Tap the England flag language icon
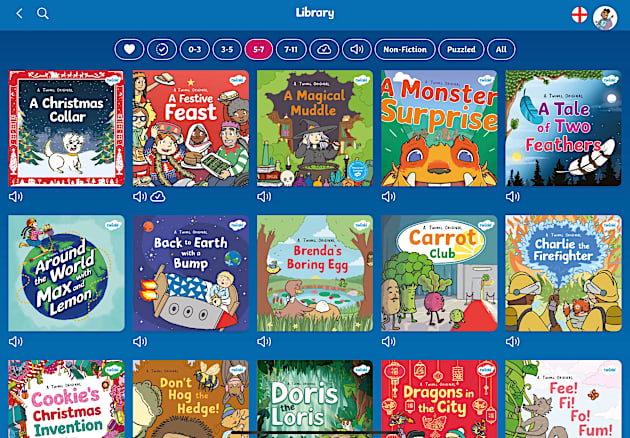This screenshot has height=438, width=630. (579, 15)
